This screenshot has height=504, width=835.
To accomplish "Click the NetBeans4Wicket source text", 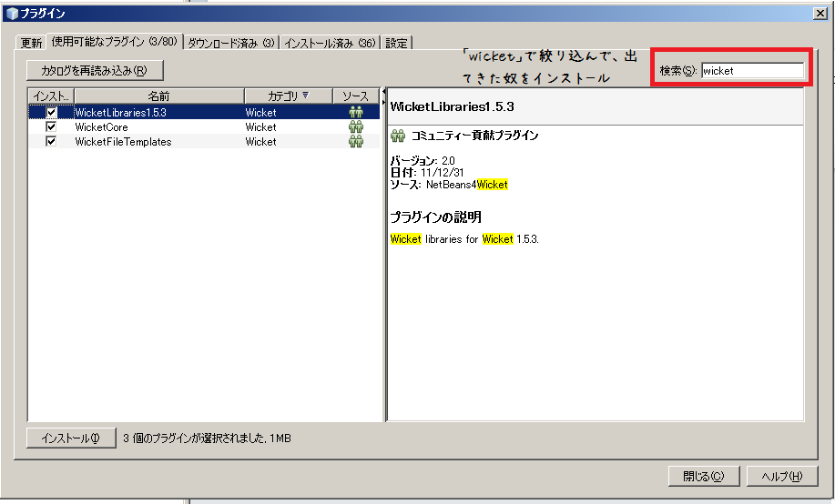I will click(467, 184).
